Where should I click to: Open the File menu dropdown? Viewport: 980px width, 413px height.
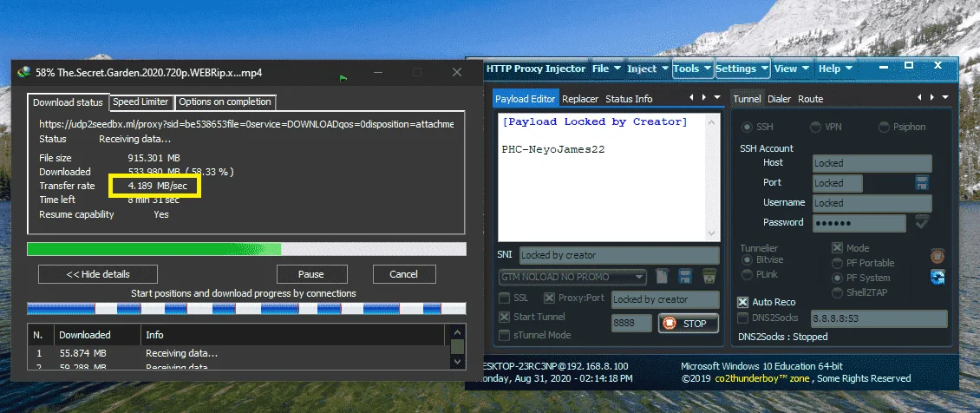(x=606, y=69)
